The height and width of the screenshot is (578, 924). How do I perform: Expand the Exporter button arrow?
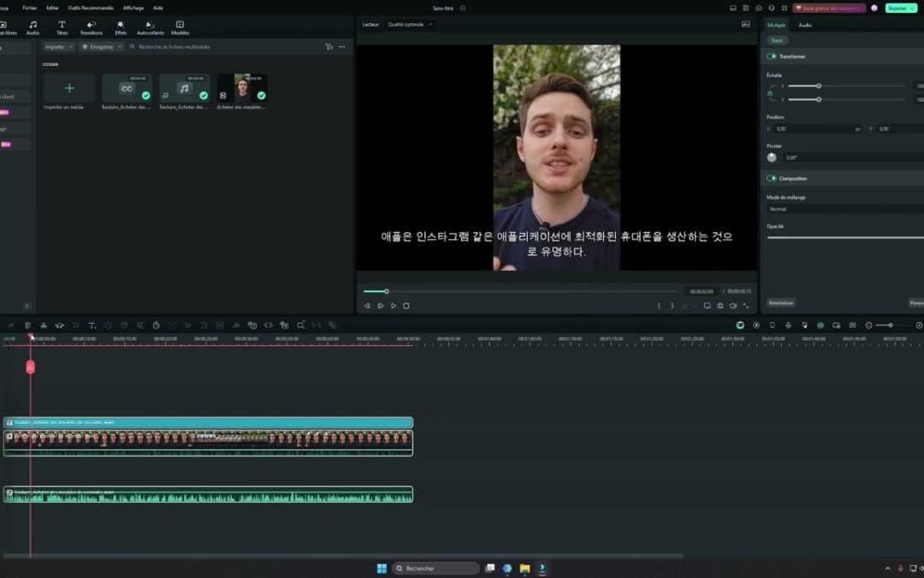coord(913,9)
